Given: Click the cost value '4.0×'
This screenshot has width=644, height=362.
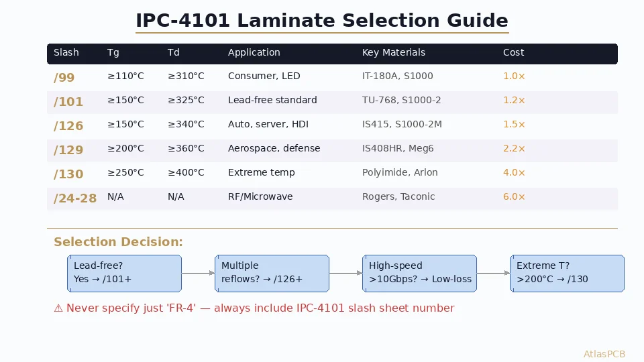Looking at the screenshot, I should [514, 172].
